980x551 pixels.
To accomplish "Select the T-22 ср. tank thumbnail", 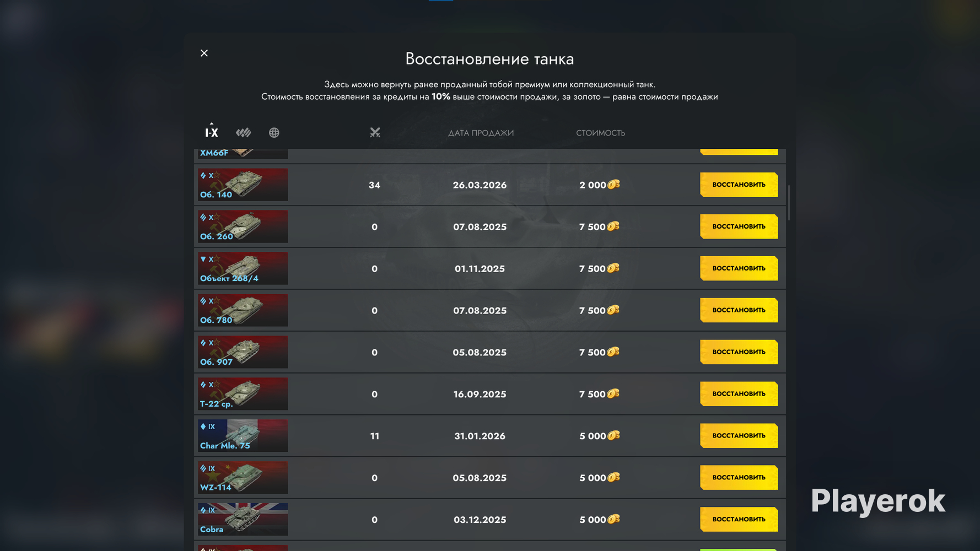I will [243, 394].
